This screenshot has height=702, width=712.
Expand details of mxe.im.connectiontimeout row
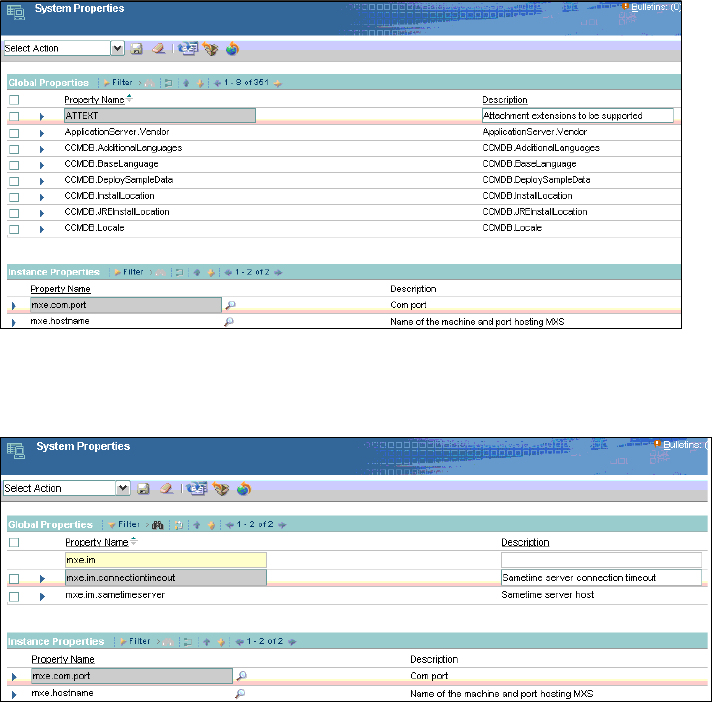coord(42,578)
